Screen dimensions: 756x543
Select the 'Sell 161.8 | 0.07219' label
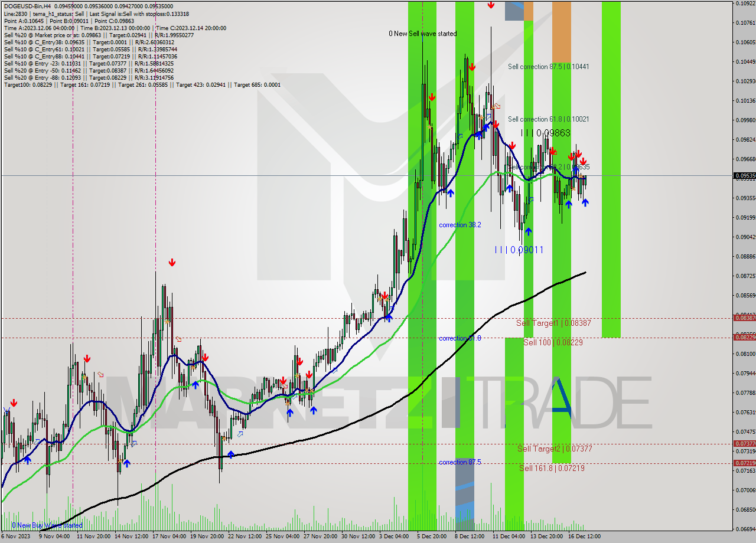(x=552, y=468)
